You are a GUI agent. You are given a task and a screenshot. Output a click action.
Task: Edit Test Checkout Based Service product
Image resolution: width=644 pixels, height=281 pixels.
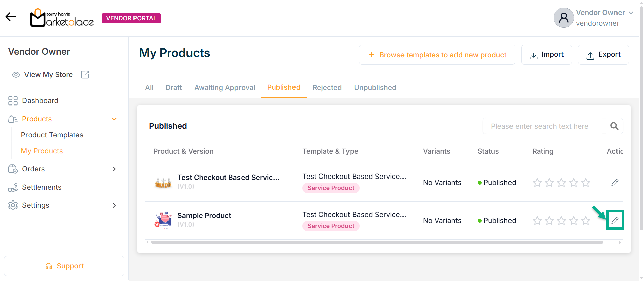coord(615,183)
